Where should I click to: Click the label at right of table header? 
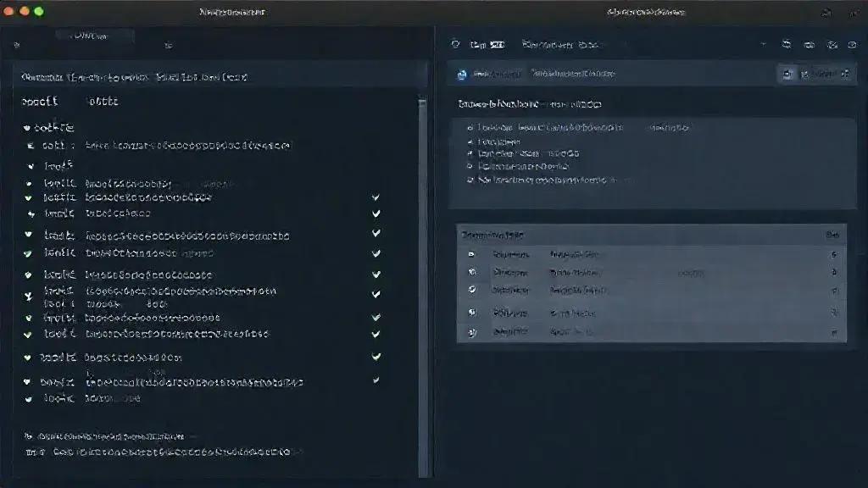(832, 234)
